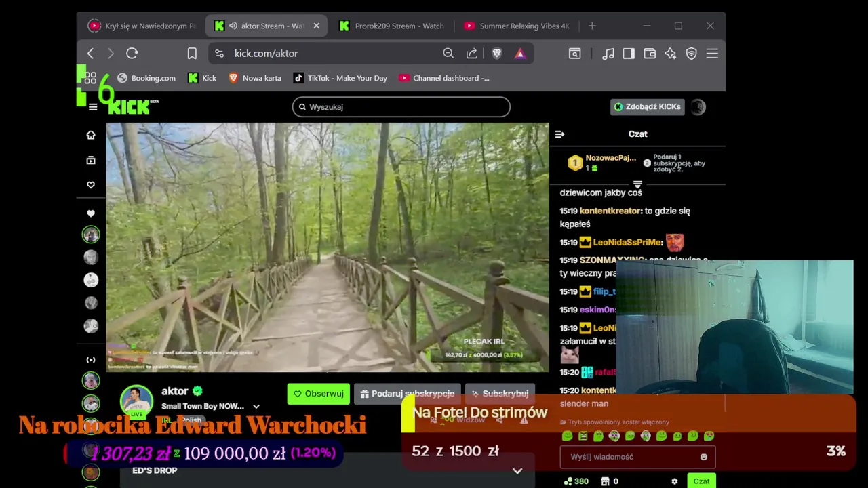Viewport: 868px width, 488px height.
Task: Click the Obserwuj follow button
Action: (x=319, y=394)
